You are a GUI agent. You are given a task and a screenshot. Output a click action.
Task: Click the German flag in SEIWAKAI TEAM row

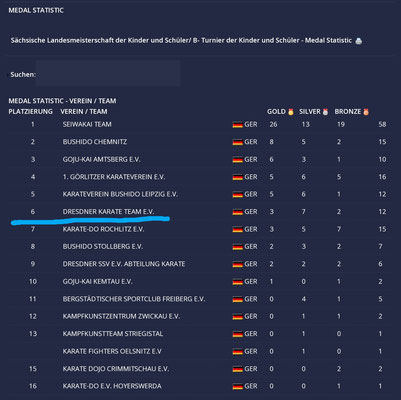tap(238, 125)
